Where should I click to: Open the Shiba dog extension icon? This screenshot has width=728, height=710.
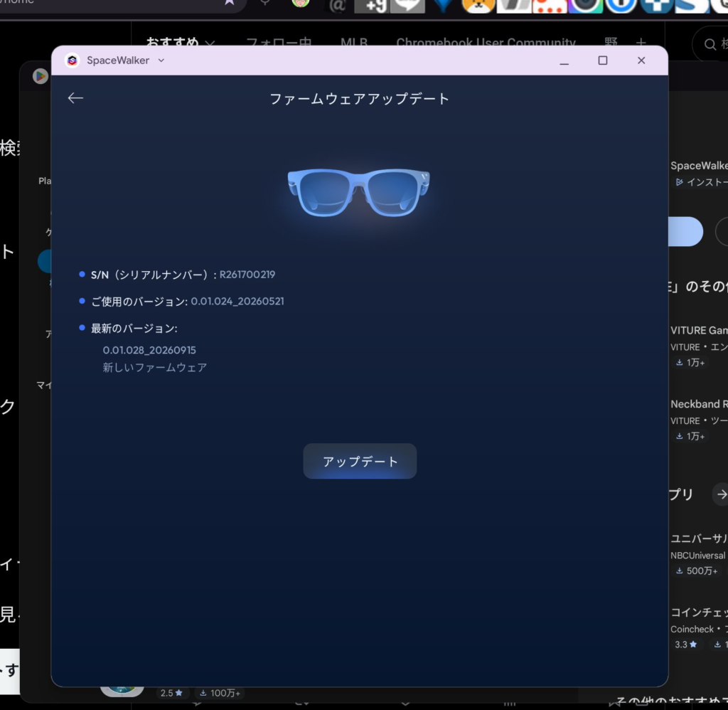click(x=478, y=6)
